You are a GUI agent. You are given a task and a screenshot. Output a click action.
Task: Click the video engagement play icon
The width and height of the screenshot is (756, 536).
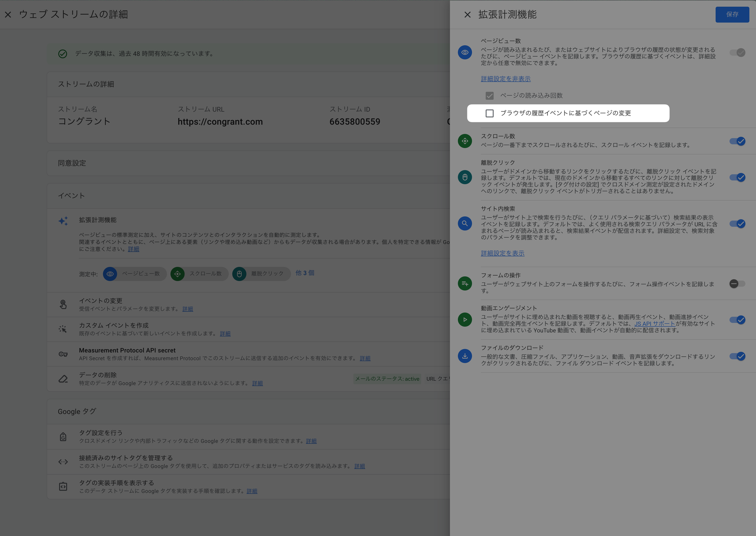click(465, 319)
